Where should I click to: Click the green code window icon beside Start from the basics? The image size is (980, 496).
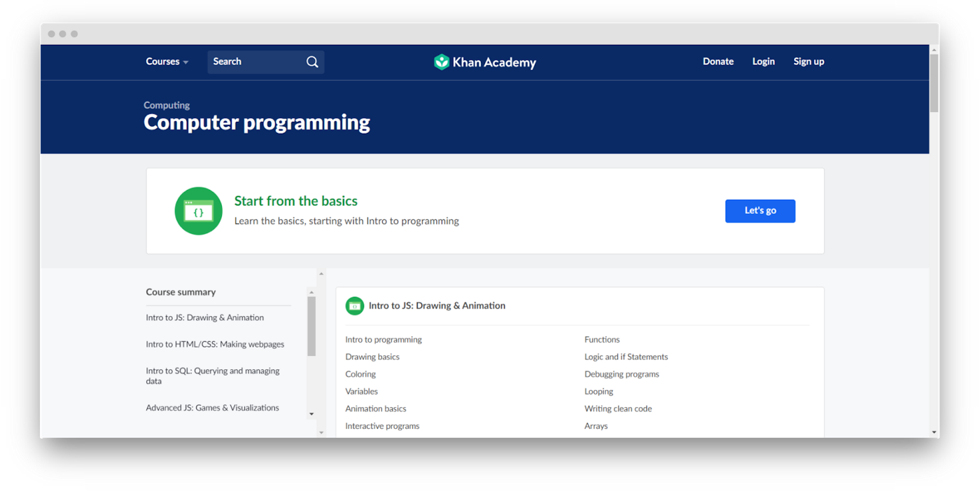[198, 211]
